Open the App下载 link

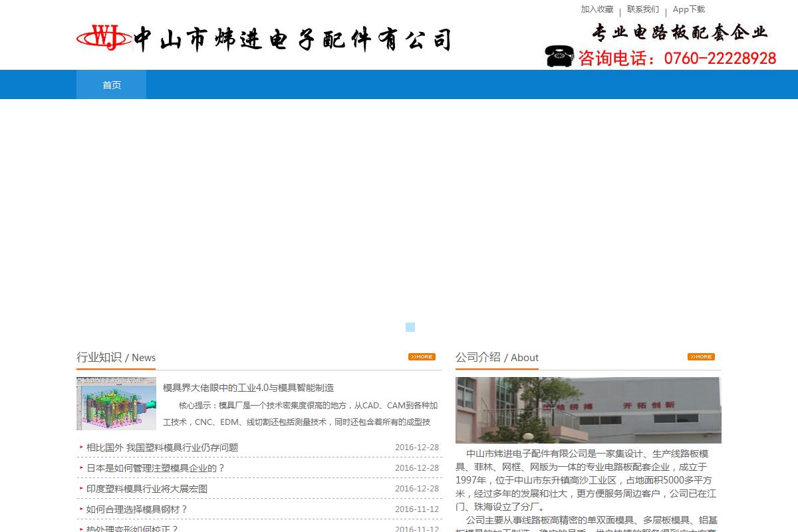688,9
